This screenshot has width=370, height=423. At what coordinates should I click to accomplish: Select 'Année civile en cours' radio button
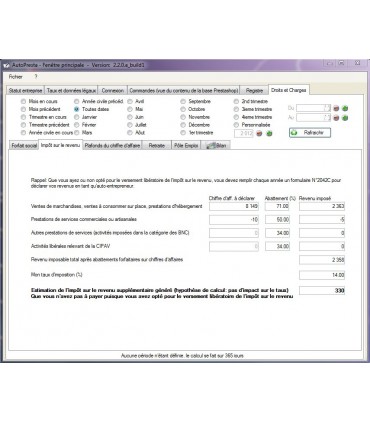coord(23,133)
